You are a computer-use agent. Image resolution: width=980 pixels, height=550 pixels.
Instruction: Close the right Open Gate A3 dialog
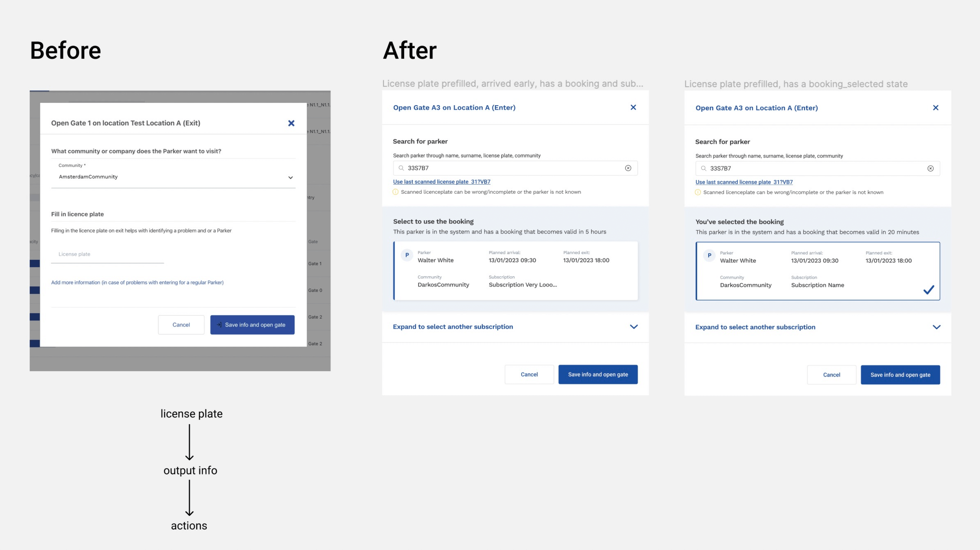pyautogui.click(x=935, y=108)
